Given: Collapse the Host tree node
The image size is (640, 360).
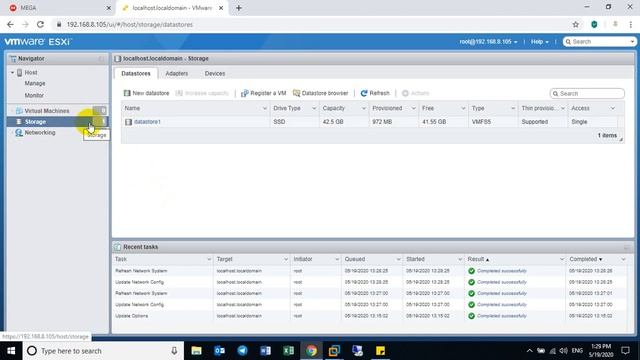Looking at the screenshot, I should 12,72.
